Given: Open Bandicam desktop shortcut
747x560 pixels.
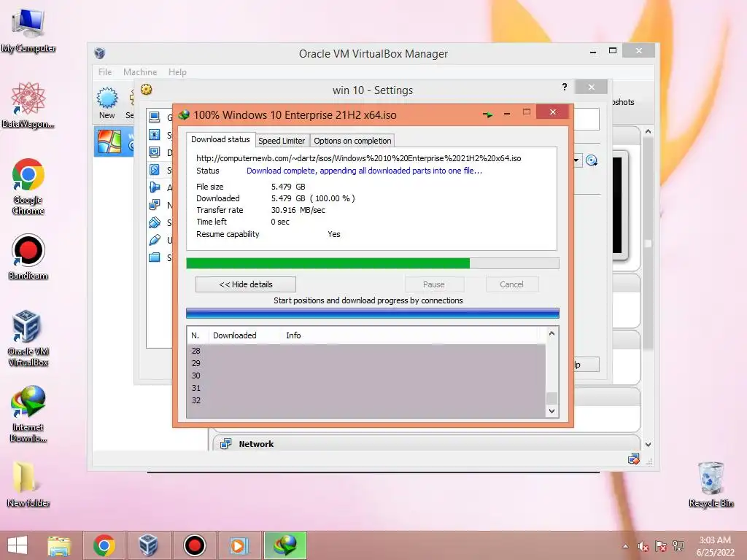Looking at the screenshot, I should 28,257.
